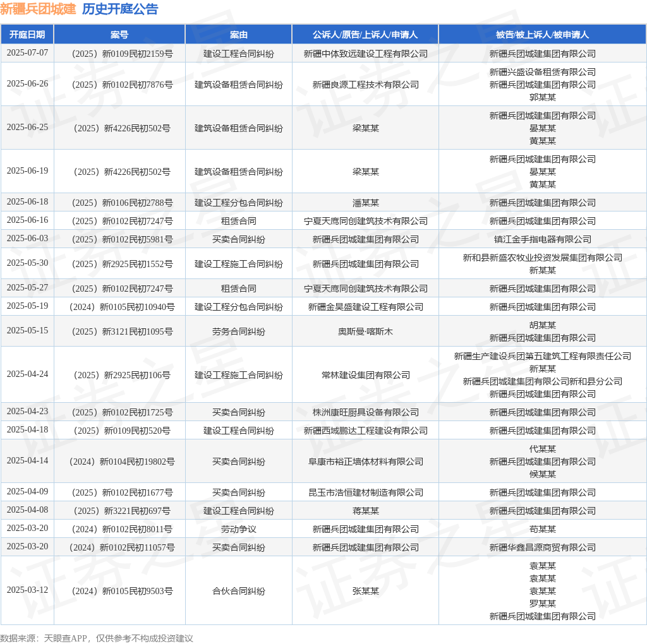Click case number (2025)新0106民初2788号

(119, 203)
